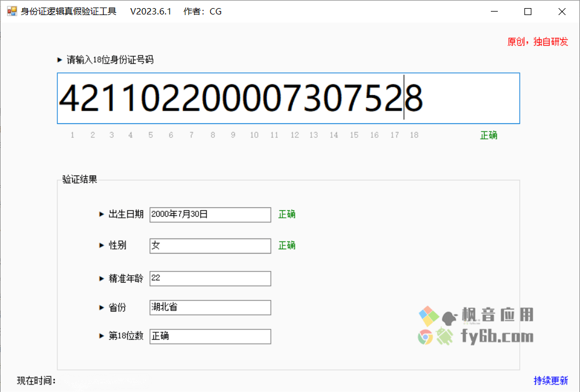
Task: Click the 第18位数 field showing 正确
Action: click(210, 336)
